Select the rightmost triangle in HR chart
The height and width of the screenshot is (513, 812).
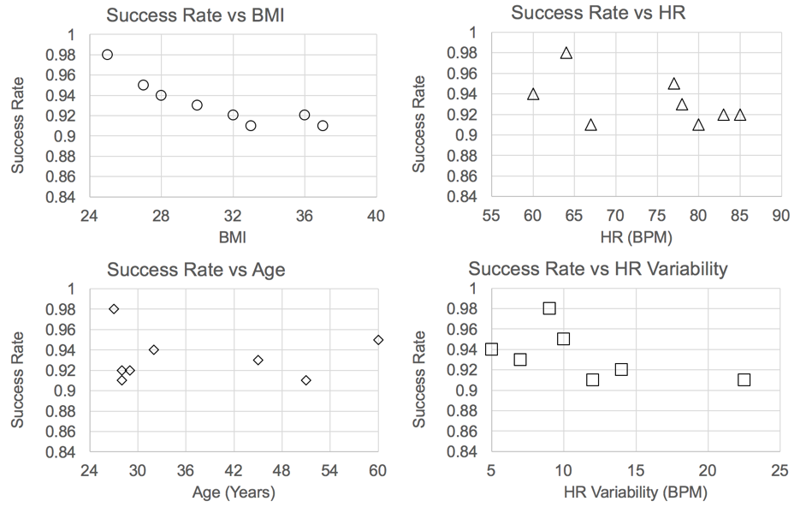(740, 115)
